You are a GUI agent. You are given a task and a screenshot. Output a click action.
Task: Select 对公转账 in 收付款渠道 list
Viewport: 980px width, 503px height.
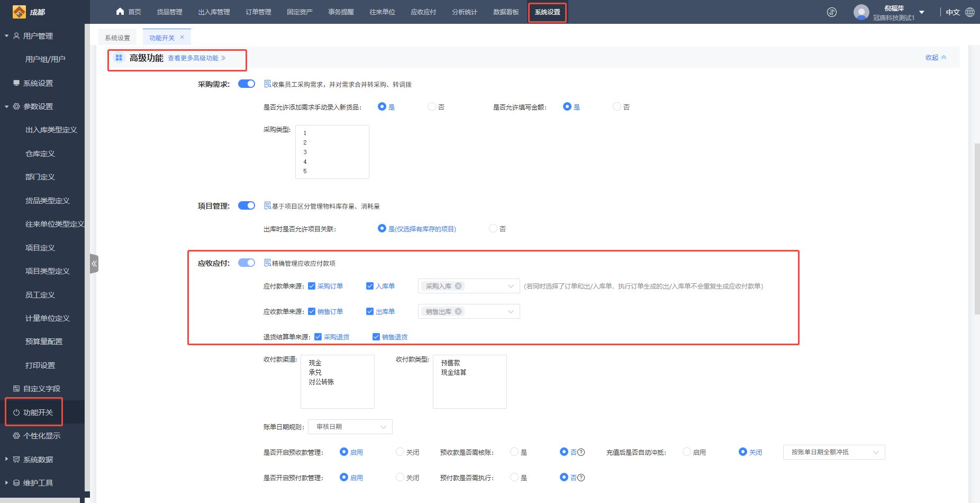pyautogui.click(x=321, y=382)
